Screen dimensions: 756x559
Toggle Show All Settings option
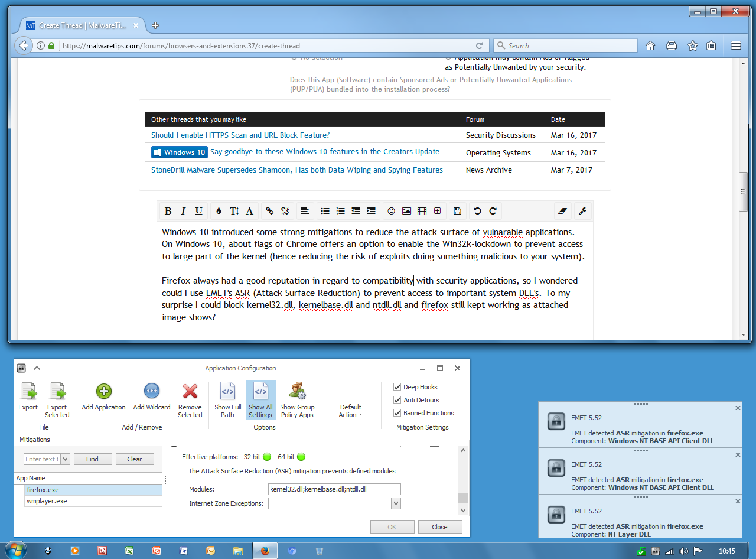(x=260, y=400)
